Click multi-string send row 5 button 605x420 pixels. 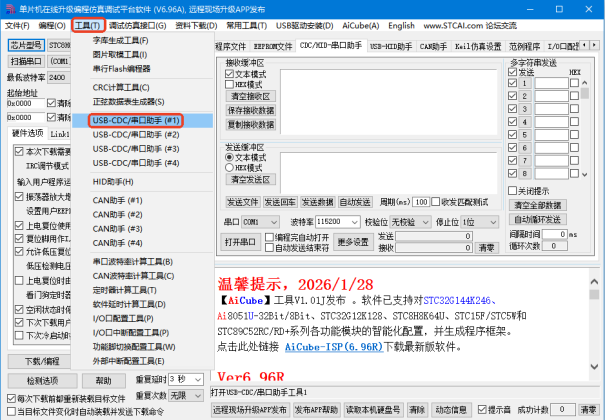(524, 135)
